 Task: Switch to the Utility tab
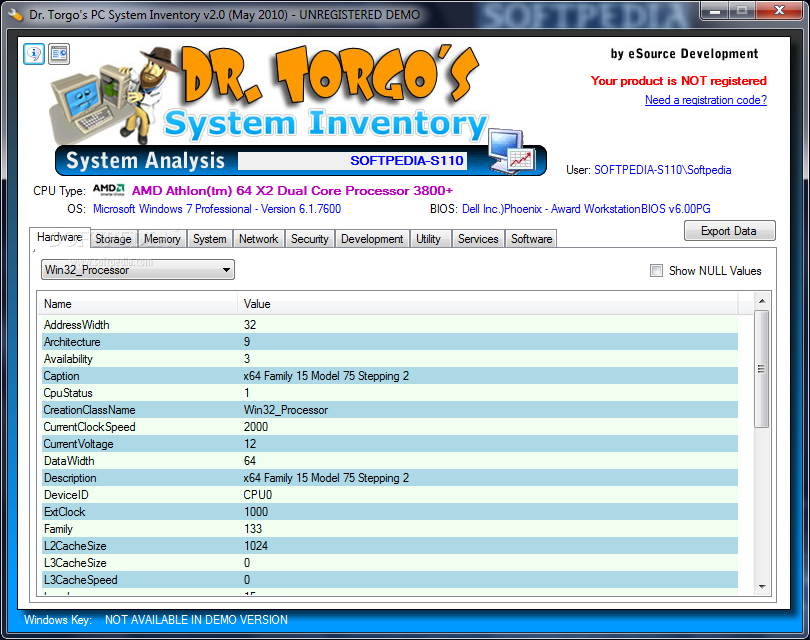[429, 239]
